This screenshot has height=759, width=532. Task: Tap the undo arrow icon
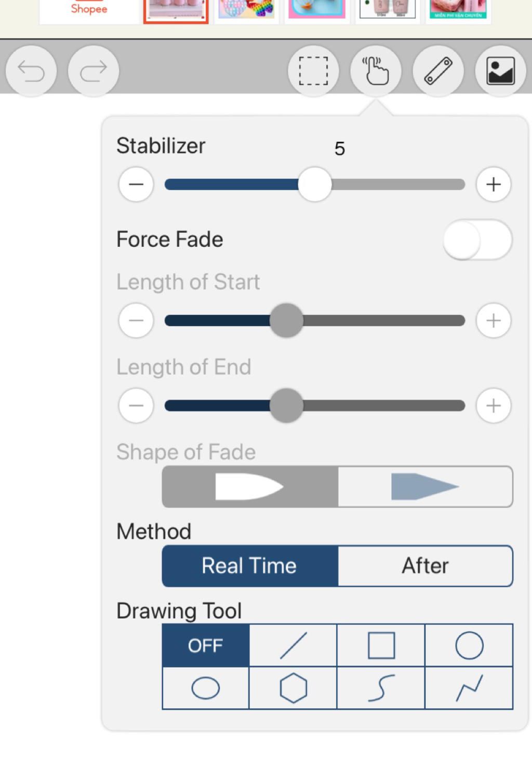[x=31, y=71]
